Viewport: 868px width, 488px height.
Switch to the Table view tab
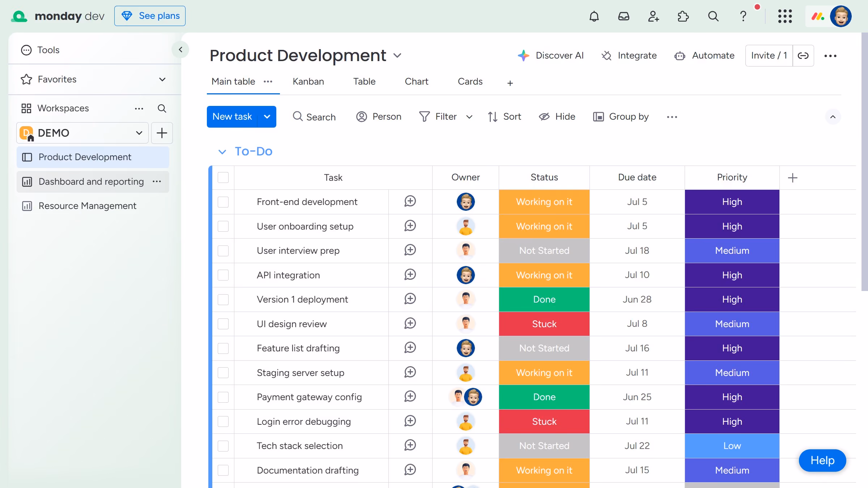[364, 82]
